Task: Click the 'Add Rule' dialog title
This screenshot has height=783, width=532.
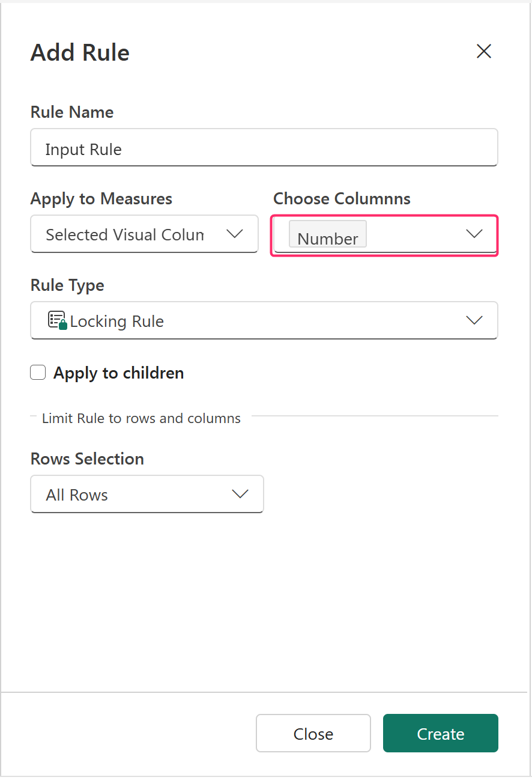Action: (80, 53)
